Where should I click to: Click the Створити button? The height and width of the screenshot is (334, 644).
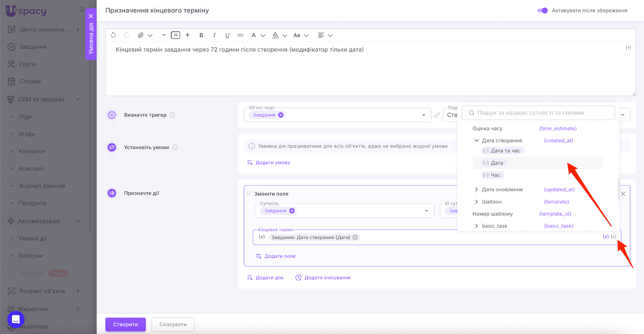pos(125,324)
